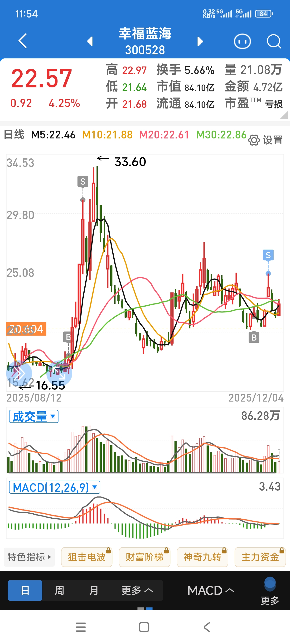Image resolution: width=290 pixels, height=644 pixels.
Task: Expand the 更多 period options
Action: (x=137, y=590)
